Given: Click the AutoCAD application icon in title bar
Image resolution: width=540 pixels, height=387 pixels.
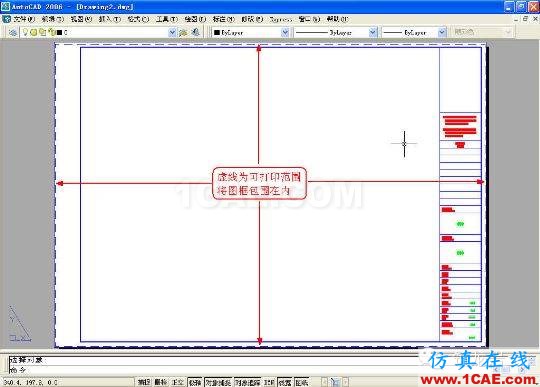Looking at the screenshot, I should point(6,6).
